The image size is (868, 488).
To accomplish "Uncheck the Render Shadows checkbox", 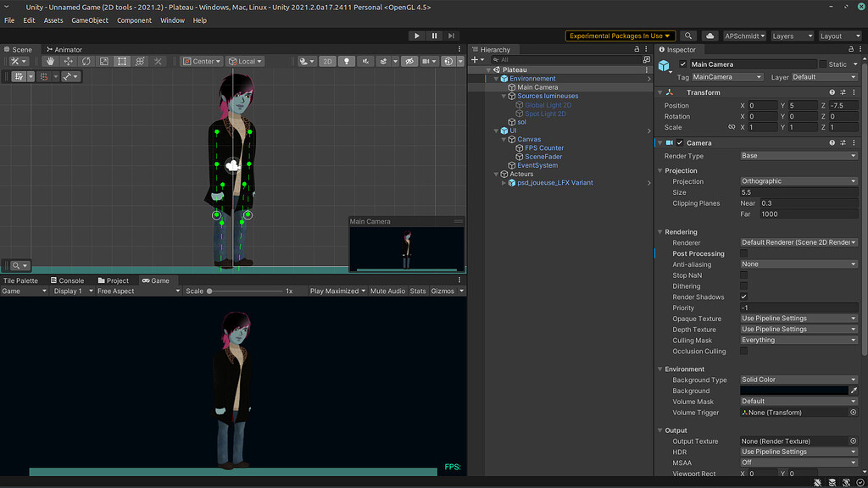I will pyautogui.click(x=744, y=297).
